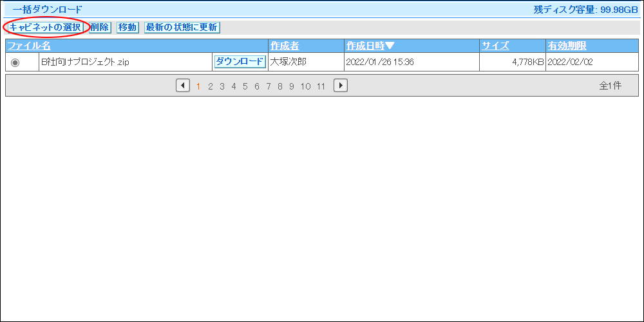
Task: Click the created date 2022/01/26 15:36
Action: (379, 62)
